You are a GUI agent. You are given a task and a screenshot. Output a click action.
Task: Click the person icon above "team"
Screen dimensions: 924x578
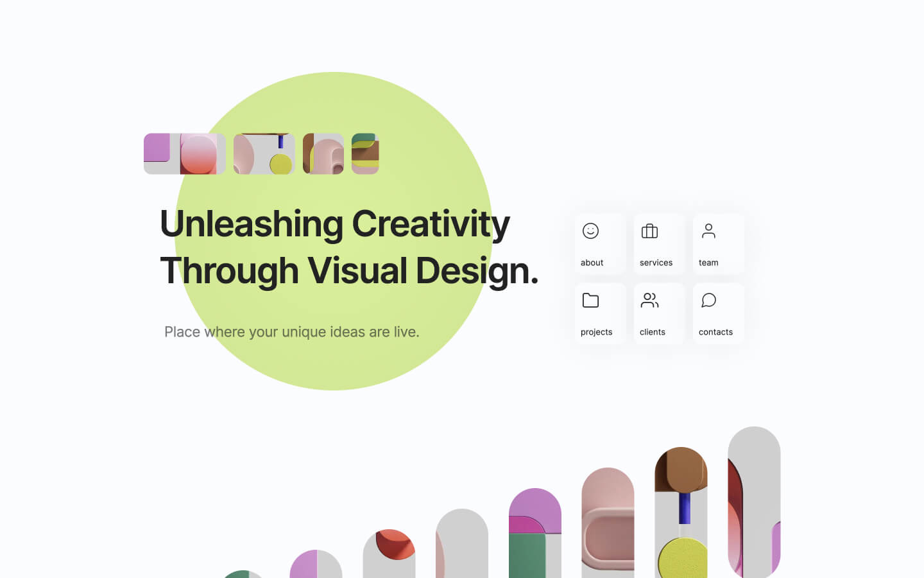tap(708, 231)
